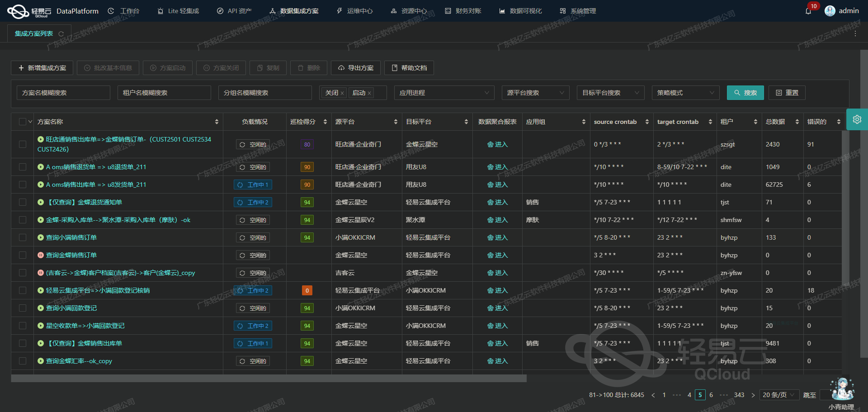Sort by 源平台 column

click(x=396, y=122)
